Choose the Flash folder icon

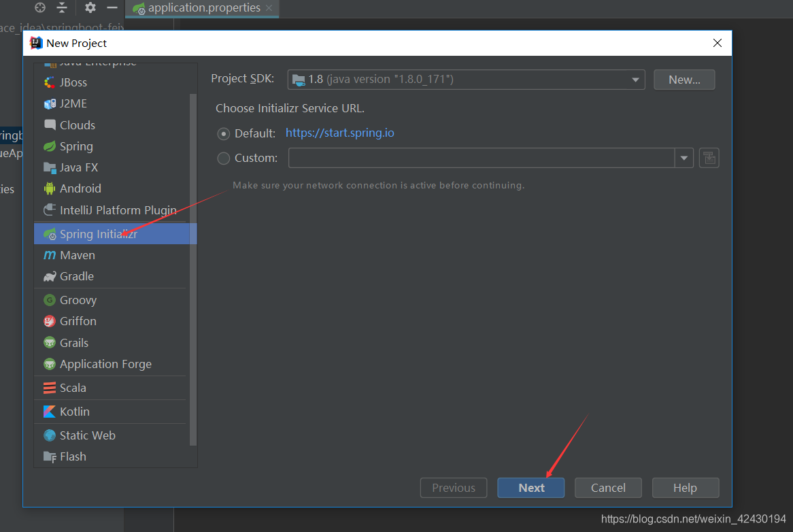point(50,456)
